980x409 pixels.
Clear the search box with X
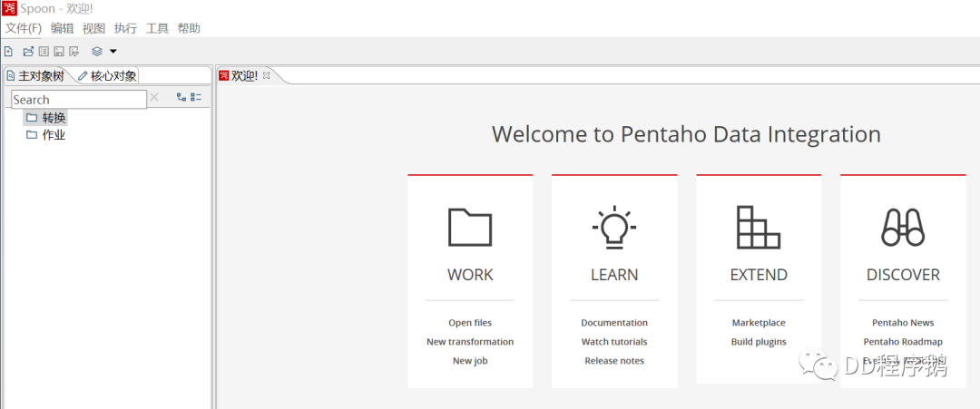154,97
